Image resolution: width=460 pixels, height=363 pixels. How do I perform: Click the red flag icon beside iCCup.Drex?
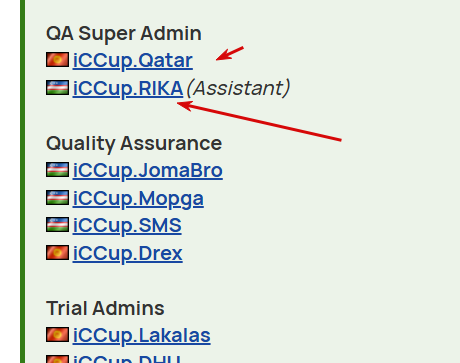57,252
